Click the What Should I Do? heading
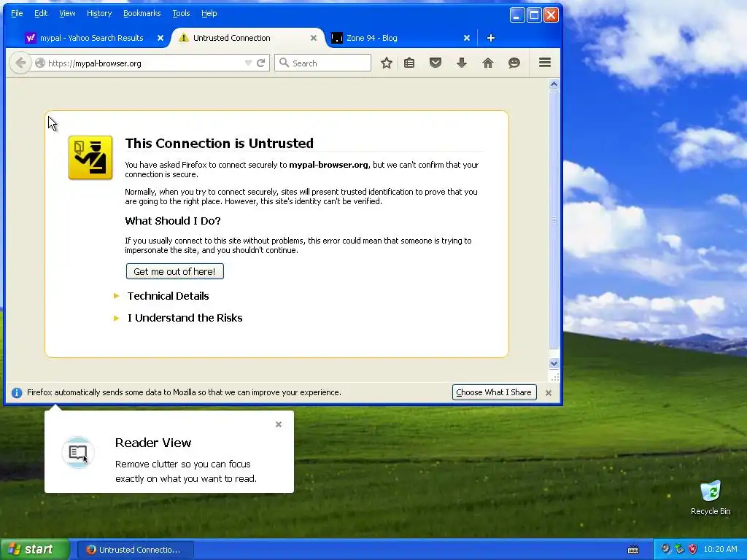The image size is (747, 560). [x=173, y=221]
